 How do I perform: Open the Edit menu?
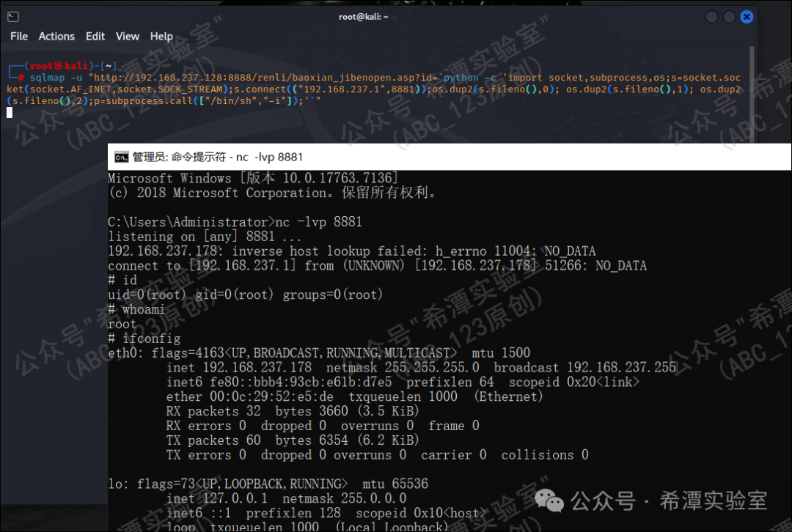click(x=95, y=37)
